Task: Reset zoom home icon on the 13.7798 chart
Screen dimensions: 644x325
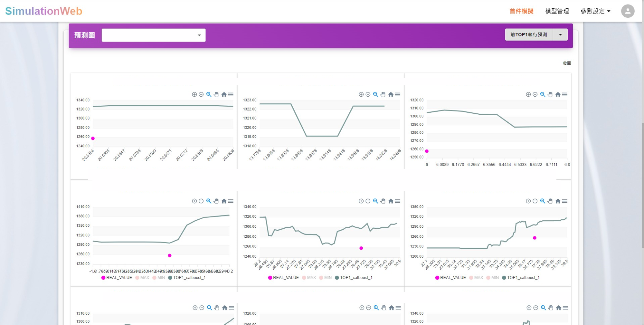Action: click(x=391, y=94)
